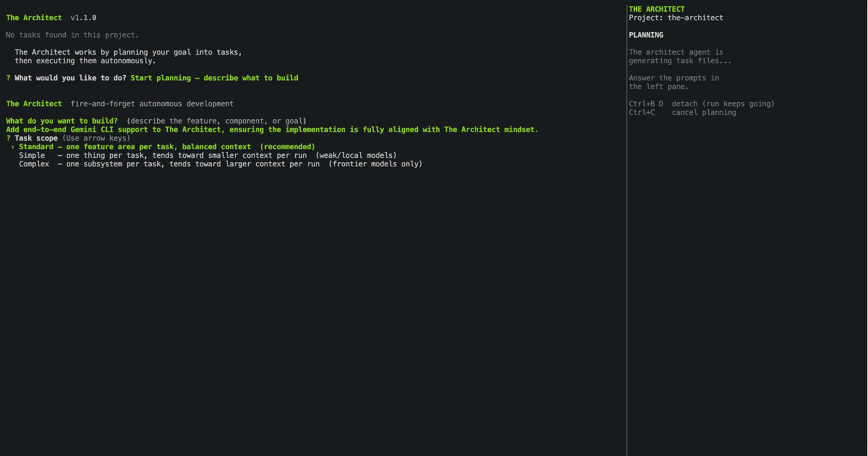Image resolution: width=868 pixels, height=456 pixels.
Task: Select the typed Gemini CLI support goal line
Action: (x=272, y=130)
